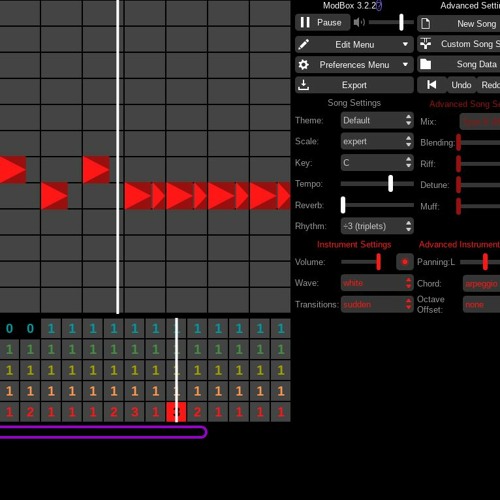Click the Muff slider
This screenshot has width=500, height=500.
478,206
